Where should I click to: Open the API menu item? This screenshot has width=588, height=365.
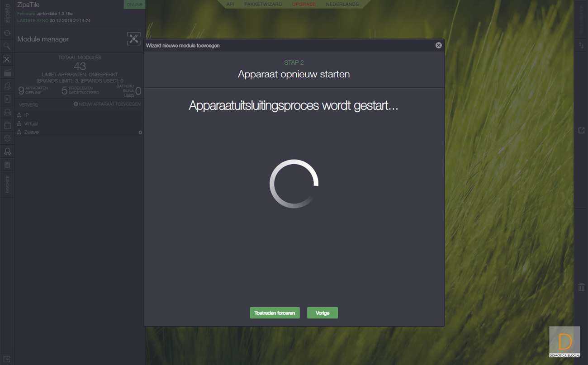(230, 4)
